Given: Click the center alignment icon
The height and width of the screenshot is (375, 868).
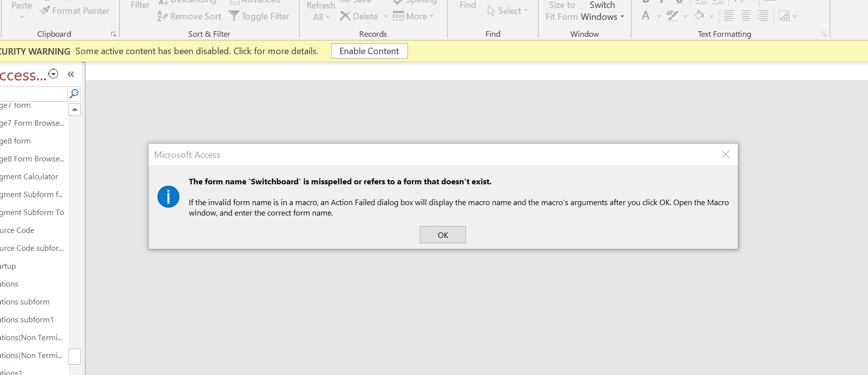Looking at the screenshot, I should 746,16.
